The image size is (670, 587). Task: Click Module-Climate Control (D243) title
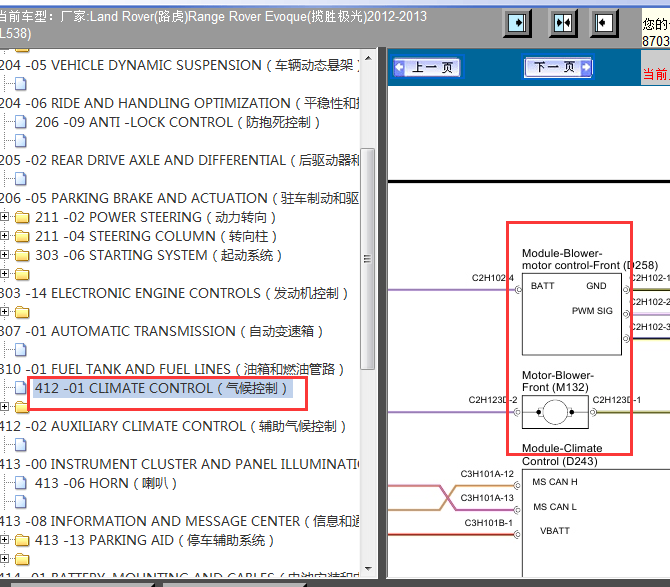(562, 455)
